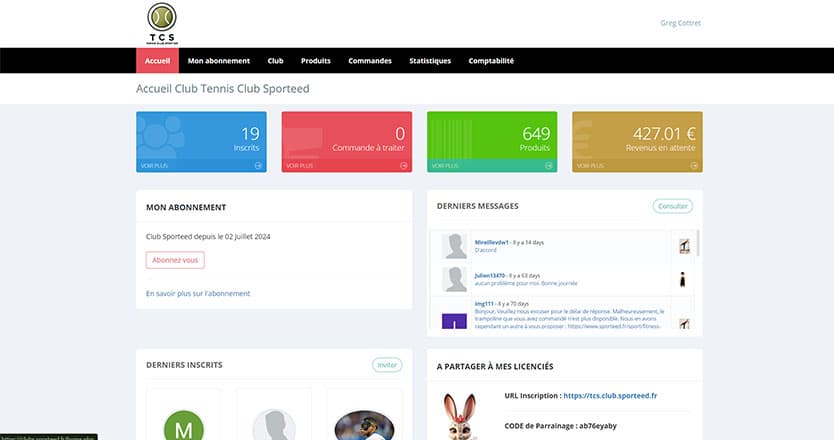Image resolution: width=834 pixels, height=440 pixels.
Task: Click the Consulter button in Derniers Messages
Action: 672,206
